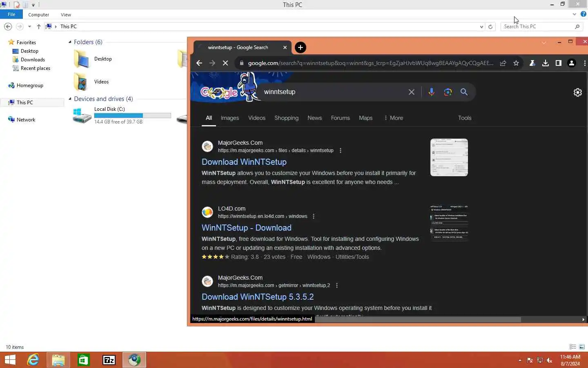Image resolution: width=588 pixels, height=368 pixels.
Task: Open the Download WinNTSetup result link
Action: [244, 162]
